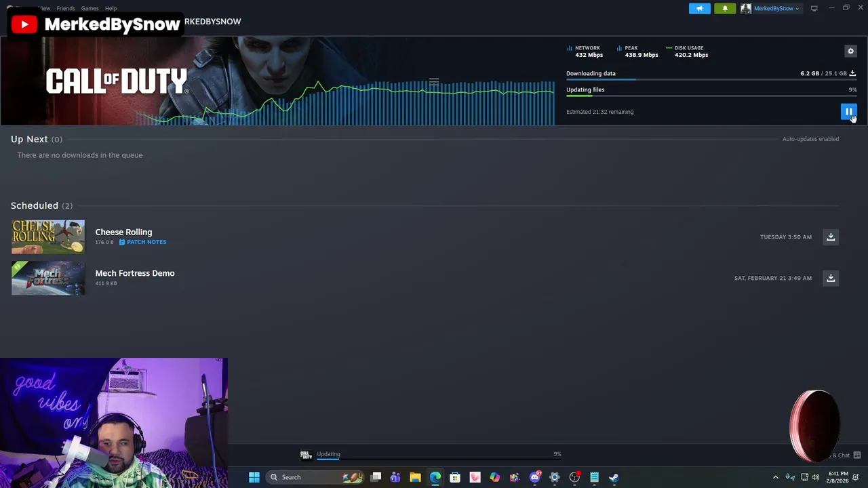Screen dimensions: 868x488
Task: Select the Cheese Rolling title
Action: tap(123, 232)
